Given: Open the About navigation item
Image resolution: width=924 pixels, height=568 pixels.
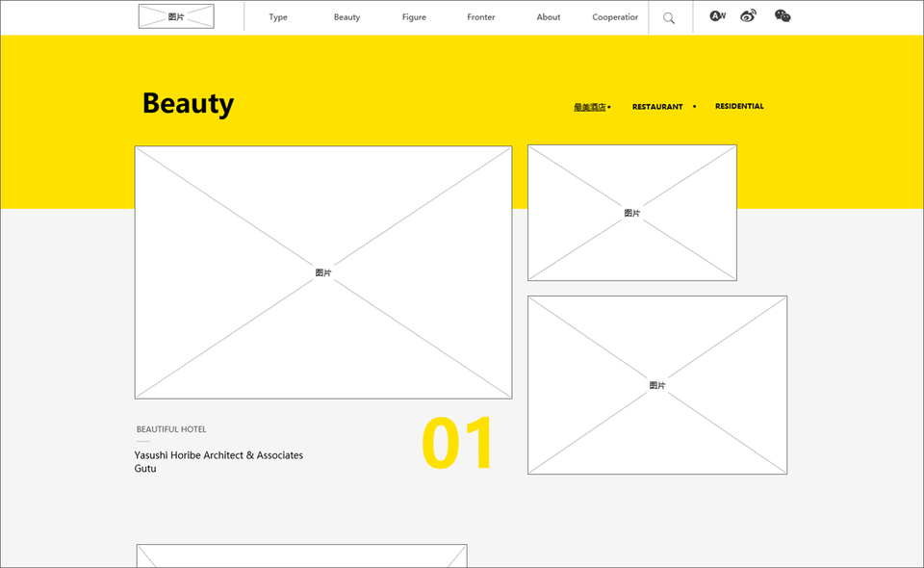Looking at the screenshot, I should click(548, 17).
